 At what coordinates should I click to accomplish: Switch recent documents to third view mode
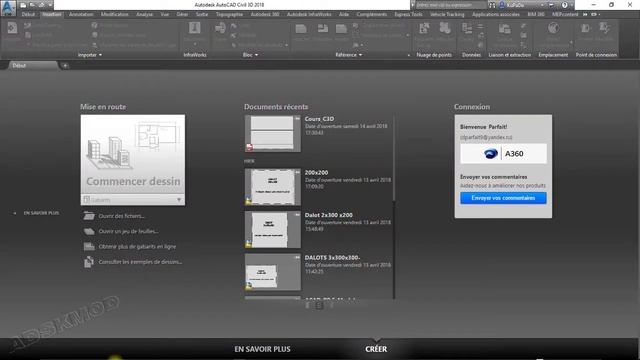pos(331,305)
